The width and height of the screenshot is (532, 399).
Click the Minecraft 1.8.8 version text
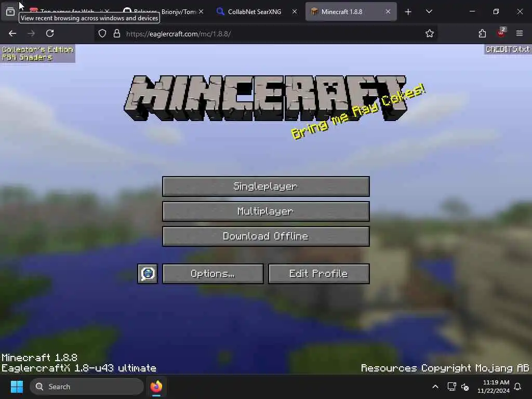coord(39,357)
